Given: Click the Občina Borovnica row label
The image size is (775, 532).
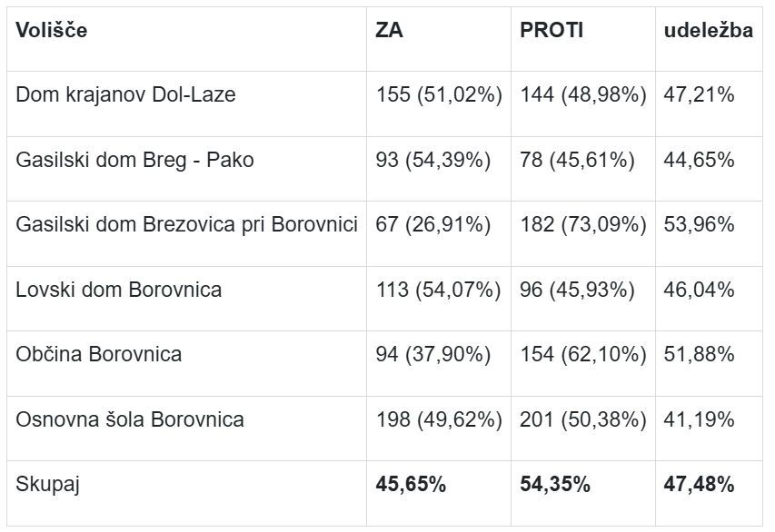Looking at the screenshot, I should [x=98, y=354].
